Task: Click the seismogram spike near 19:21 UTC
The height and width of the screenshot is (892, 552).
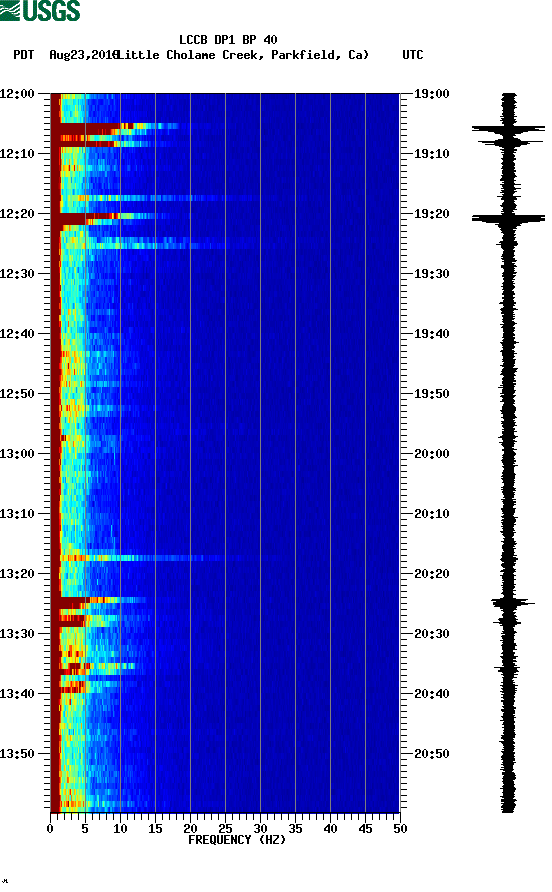Action: (508, 218)
